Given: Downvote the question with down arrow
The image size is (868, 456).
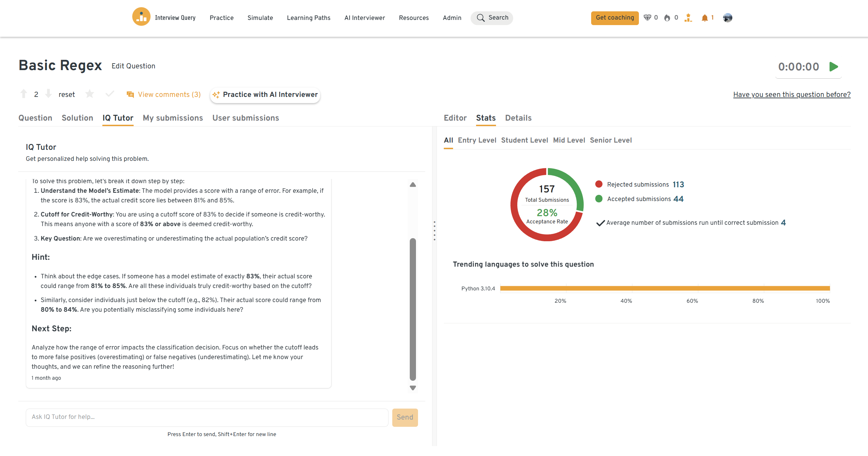Looking at the screenshot, I should click(48, 94).
